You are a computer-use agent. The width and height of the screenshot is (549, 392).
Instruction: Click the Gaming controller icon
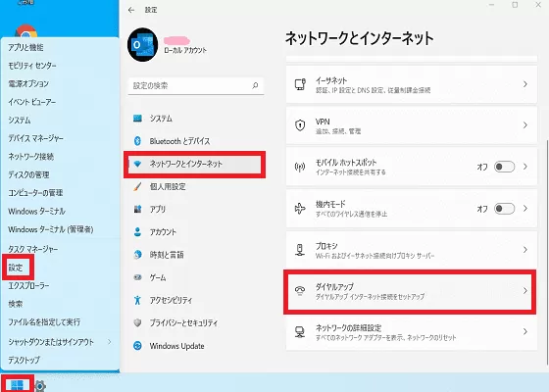[137, 277]
